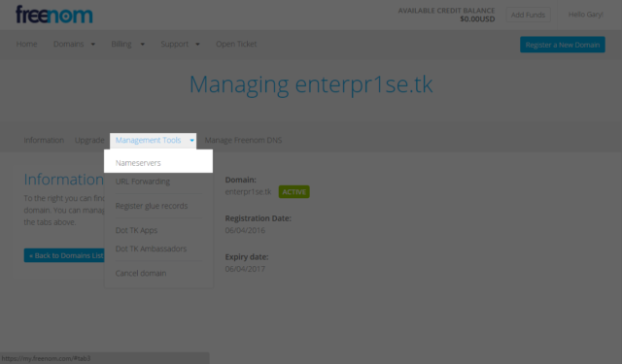The width and height of the screenshot is (622, 364).
Task: Switch to the Upgrade tab
Action: click(89, 140)
